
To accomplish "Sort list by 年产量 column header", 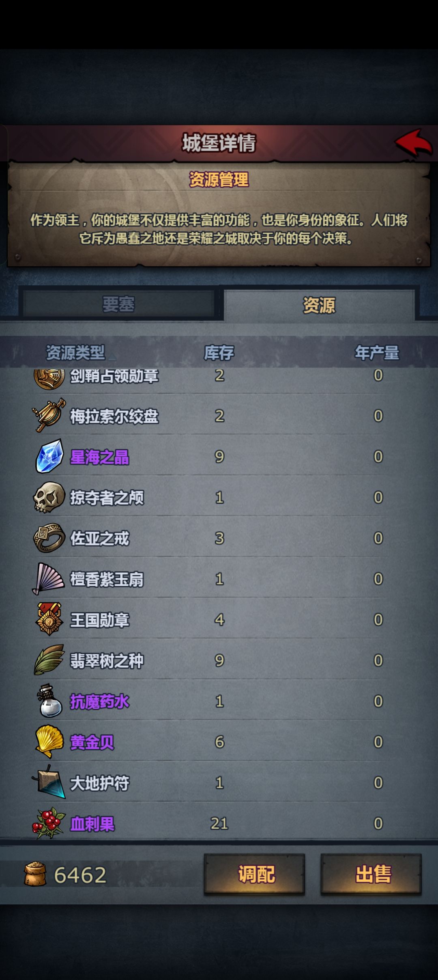I will coord(377,352).
